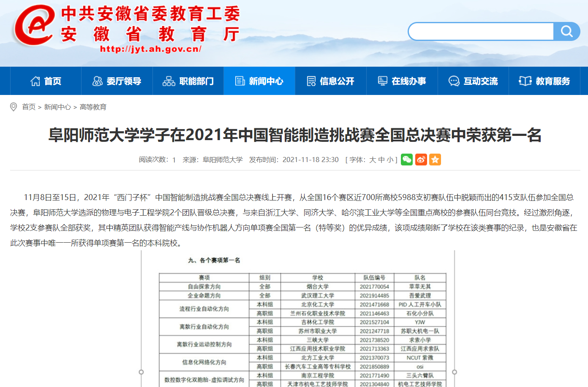Click the house icon beside 首页
This screenshot has height=387, width=588.
[x=35, y=81]
